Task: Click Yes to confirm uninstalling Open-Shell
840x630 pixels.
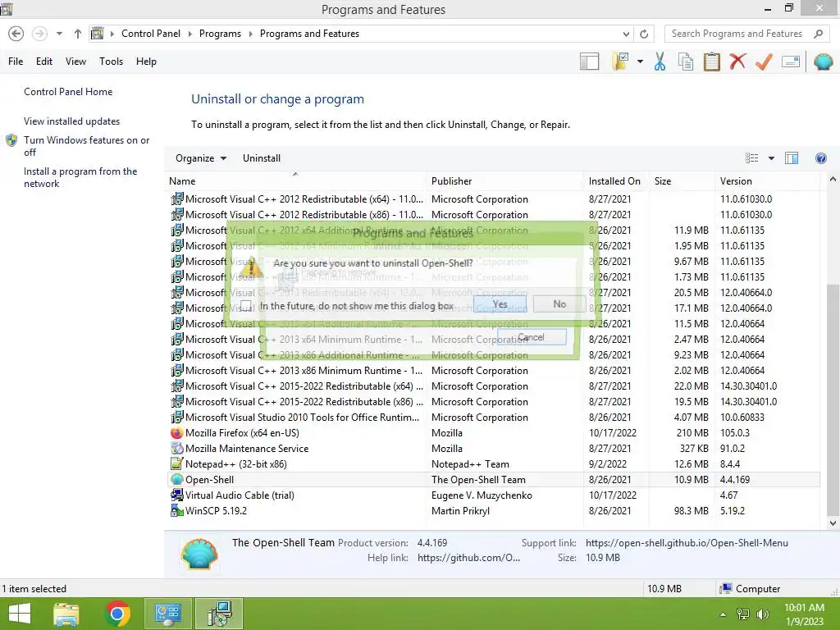Action: 500,304
